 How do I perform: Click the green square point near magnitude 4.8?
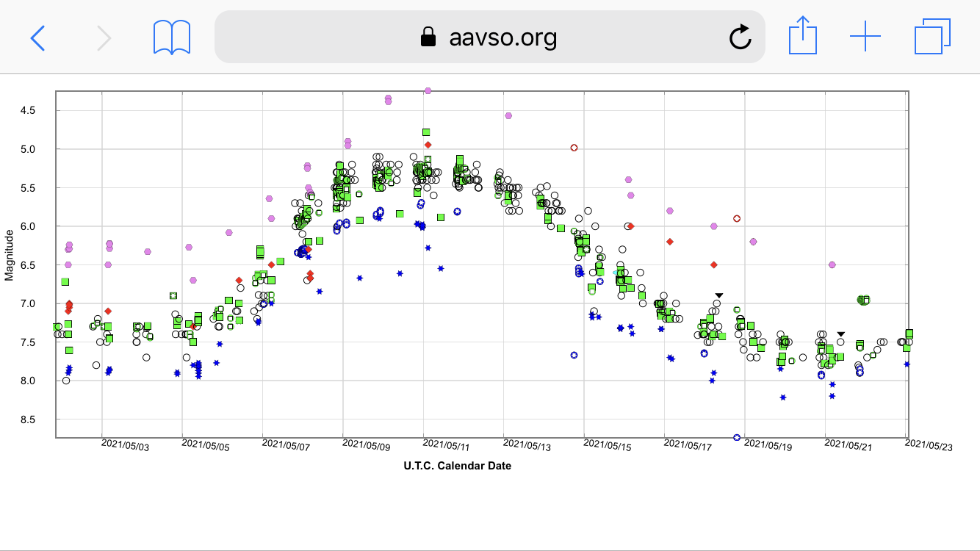[x=426, y=132]
